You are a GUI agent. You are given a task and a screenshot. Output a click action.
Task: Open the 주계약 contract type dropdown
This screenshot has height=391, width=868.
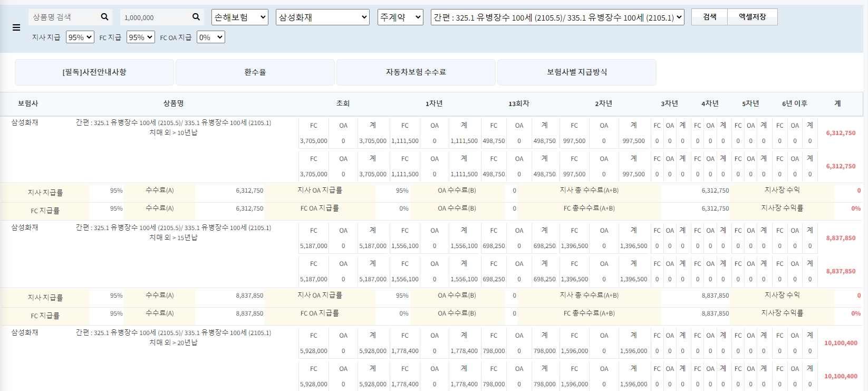point(400,17)
